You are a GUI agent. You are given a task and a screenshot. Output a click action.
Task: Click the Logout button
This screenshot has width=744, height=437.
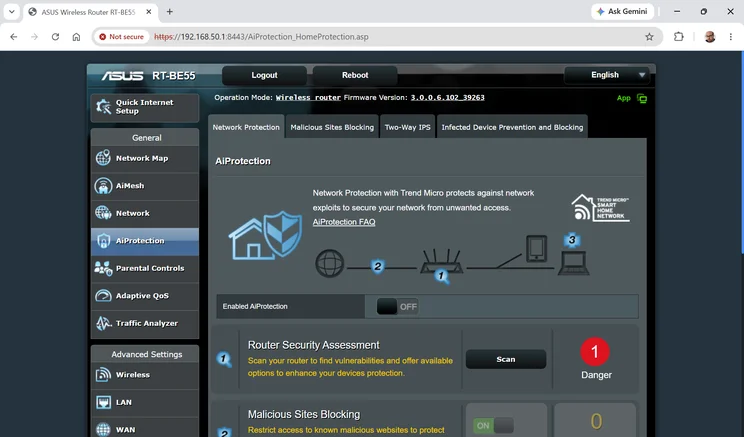click(x=264, y=75)
